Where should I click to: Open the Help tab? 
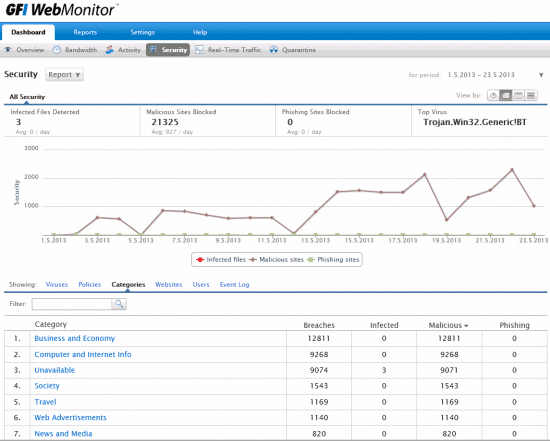pos(200,32)
